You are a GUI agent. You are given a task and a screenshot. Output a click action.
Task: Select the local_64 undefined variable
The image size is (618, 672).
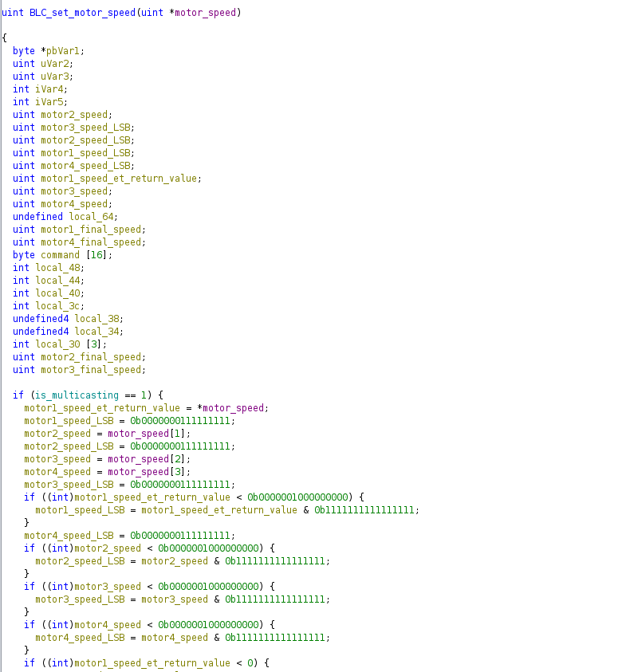tap(91, 217)
